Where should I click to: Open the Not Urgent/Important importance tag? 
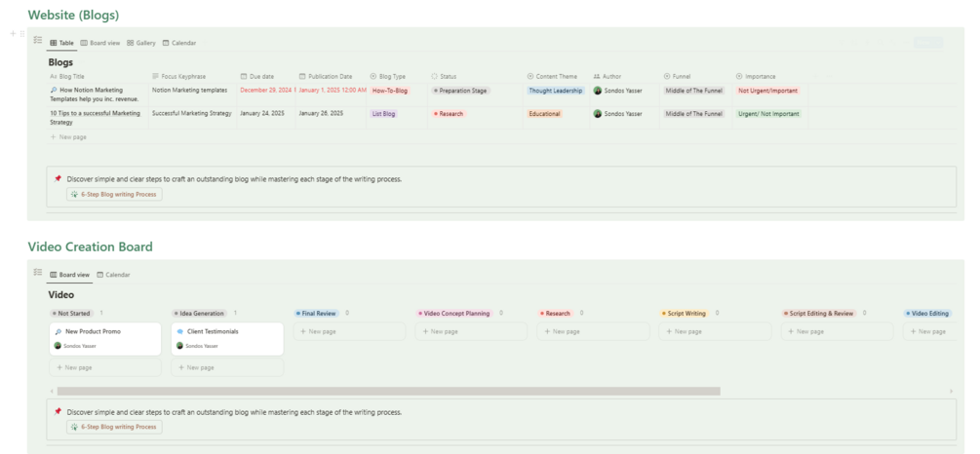pyautogui.click(x=767, y=91)
